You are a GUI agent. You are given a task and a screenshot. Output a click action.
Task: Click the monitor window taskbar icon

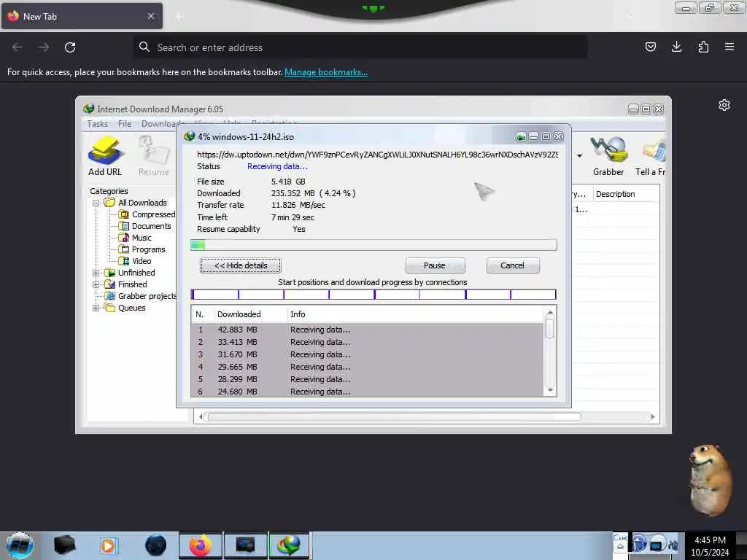245,545
